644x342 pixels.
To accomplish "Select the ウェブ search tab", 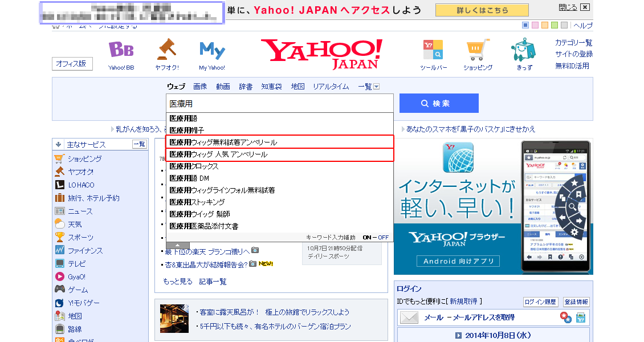I will point(176,87).
